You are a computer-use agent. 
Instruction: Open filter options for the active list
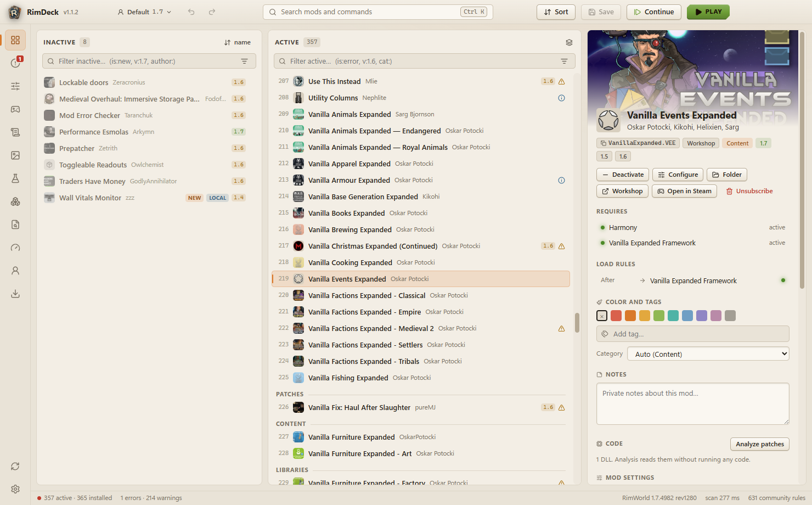pos(564,61)
